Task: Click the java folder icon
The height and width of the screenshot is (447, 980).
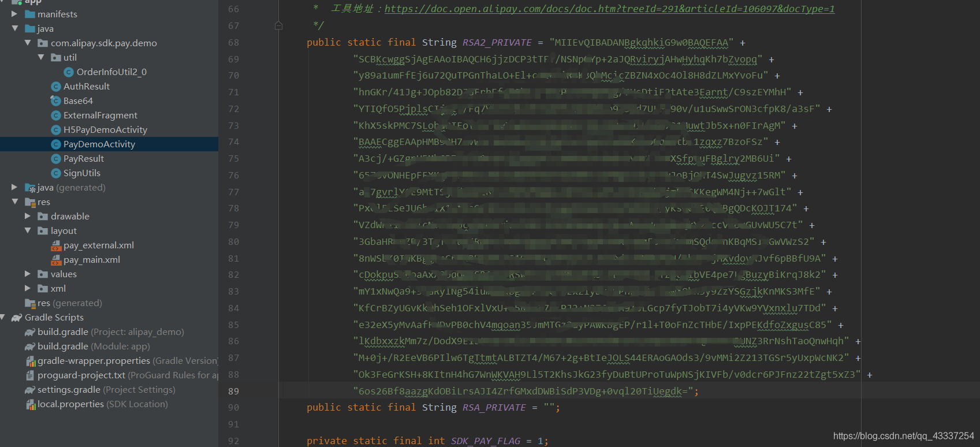Action: coord(30,28)
